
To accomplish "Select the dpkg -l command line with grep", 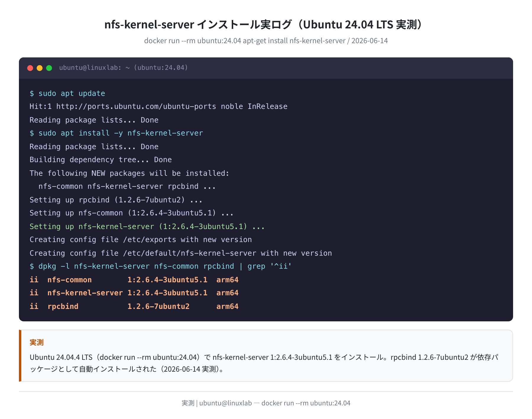I will 161,266.
